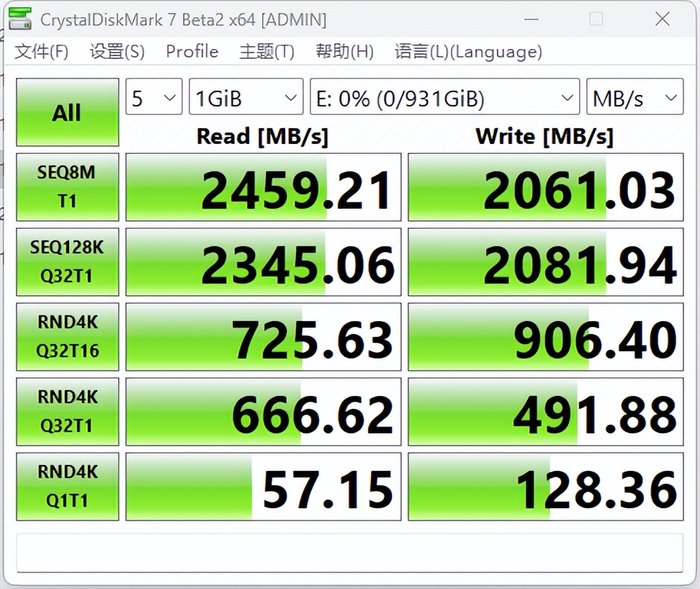Click the SEQ128K read result 2345.06
The width and height of the screenshot is (700, 589).
pyautogui.click(x=264, y=262)
